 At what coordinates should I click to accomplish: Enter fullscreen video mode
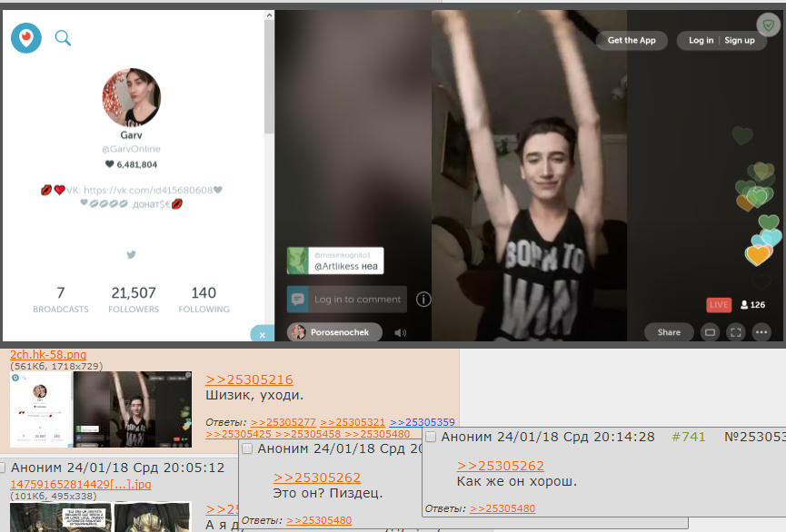coord(736,332)
